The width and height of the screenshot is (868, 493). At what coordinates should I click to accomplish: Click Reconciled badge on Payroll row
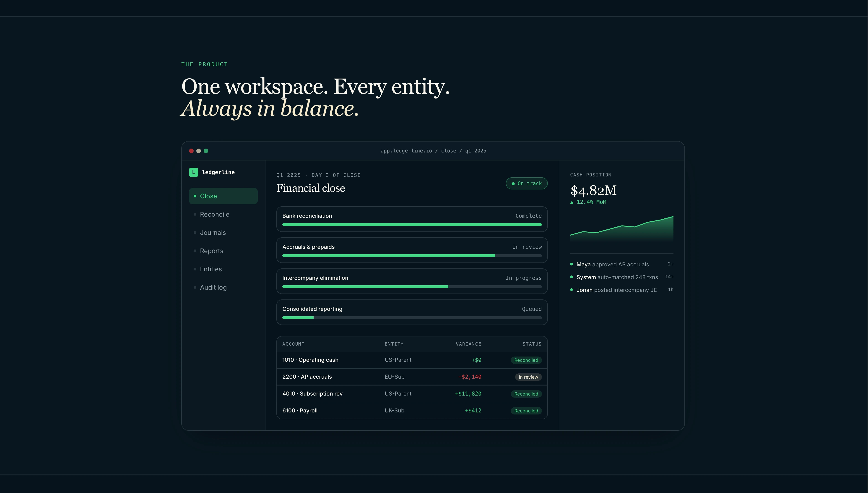pyautogui.click(x=526, y=411)
